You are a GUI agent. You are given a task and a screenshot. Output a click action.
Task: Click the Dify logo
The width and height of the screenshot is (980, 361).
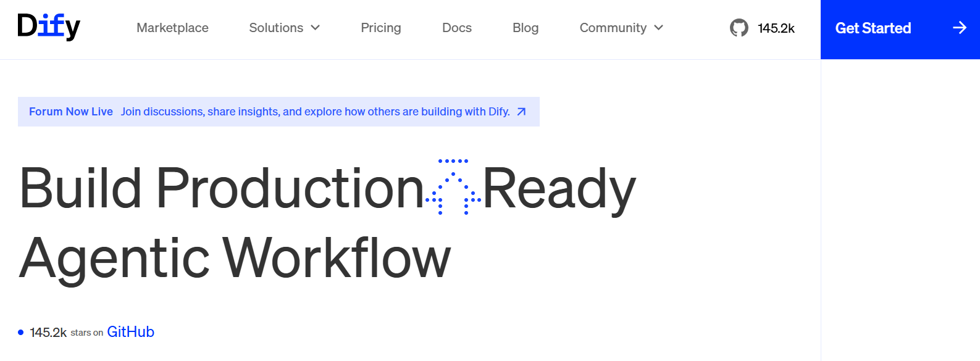49,27
